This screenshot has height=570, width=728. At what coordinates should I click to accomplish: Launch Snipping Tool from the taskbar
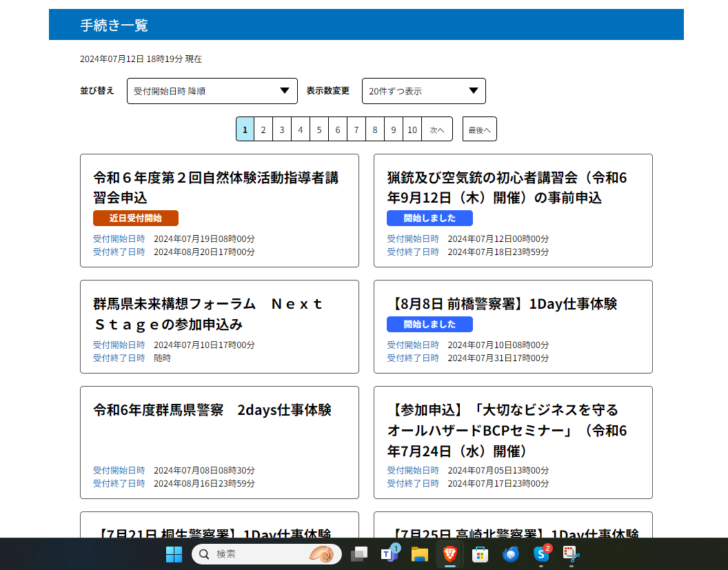click(571, 554)
